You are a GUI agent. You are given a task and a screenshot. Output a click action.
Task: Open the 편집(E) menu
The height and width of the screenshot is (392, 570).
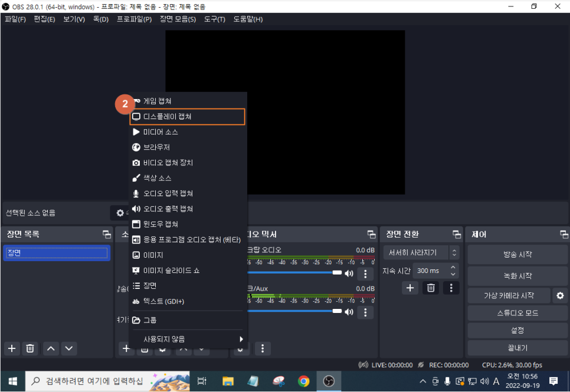44,19
